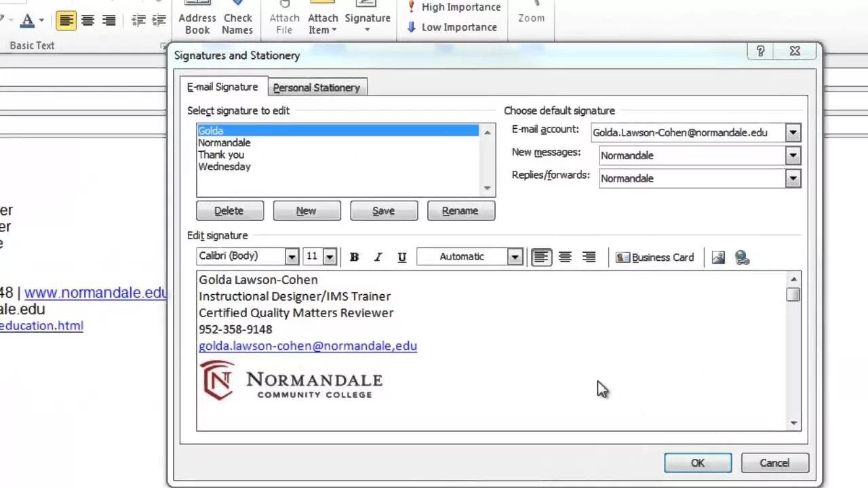Screen dimensions: 868x488
Task: Align signature text left
Action: pyautogui.click(x=541, y=257)
